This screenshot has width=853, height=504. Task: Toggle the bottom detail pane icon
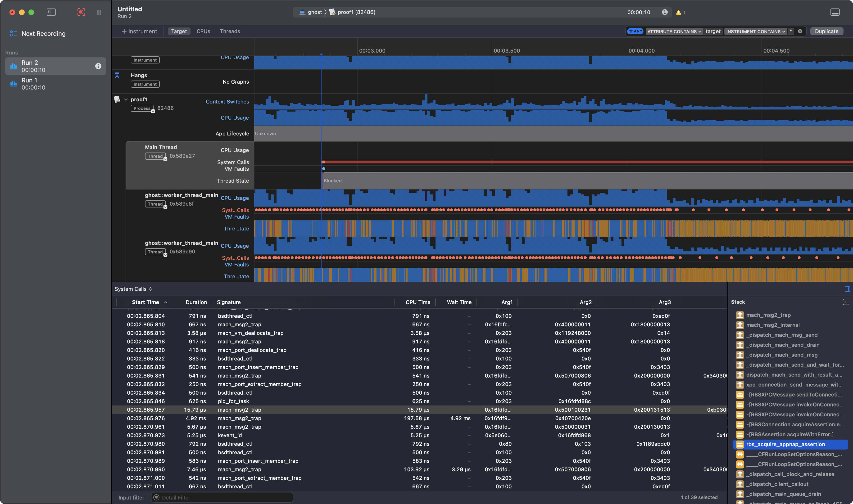click(835, 12)
